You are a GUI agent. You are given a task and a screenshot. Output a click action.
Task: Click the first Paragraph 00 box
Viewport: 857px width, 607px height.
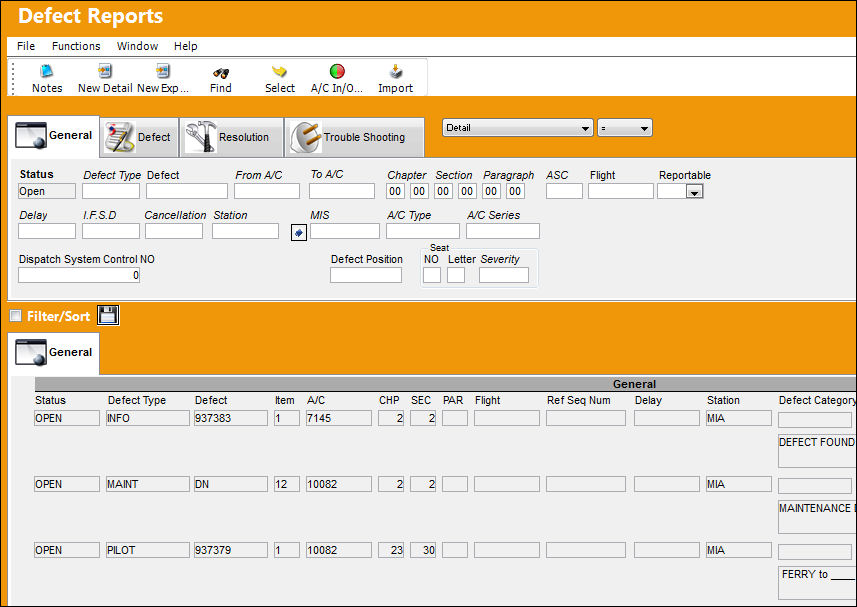[x=491, y=191]
